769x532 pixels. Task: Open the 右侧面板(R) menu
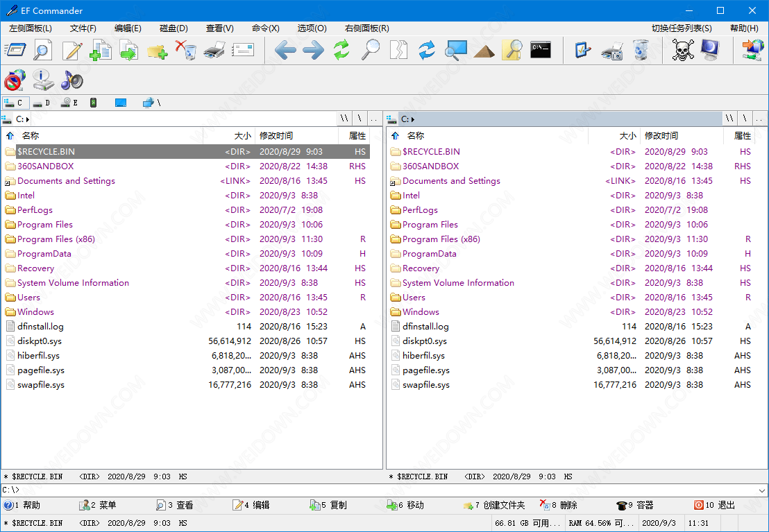tap(366, 28)
